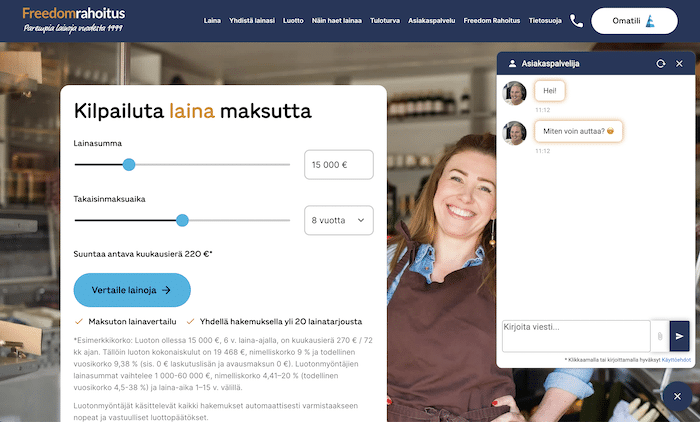Click the attachment paperclip icon
The width and height of the screenshot is (700, 422).
[x=660, y=336]
